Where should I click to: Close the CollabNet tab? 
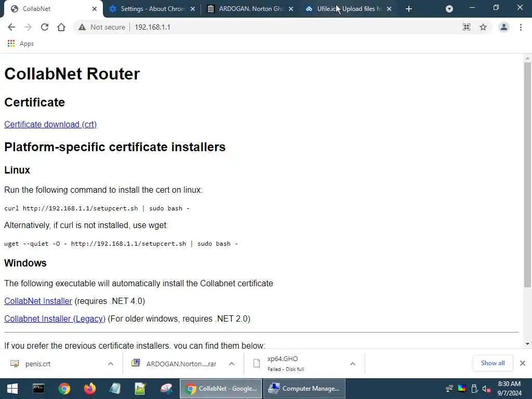click(x=95, y=9)
